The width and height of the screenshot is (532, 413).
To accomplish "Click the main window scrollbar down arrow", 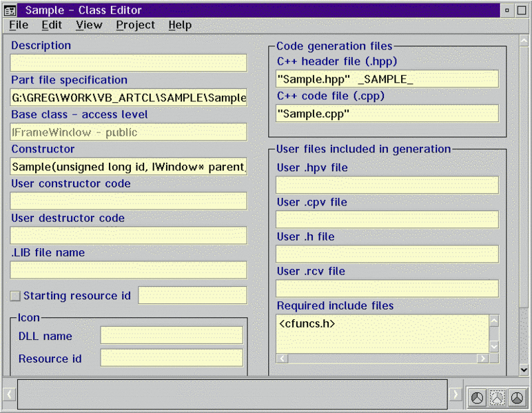I will pos(524,370).
